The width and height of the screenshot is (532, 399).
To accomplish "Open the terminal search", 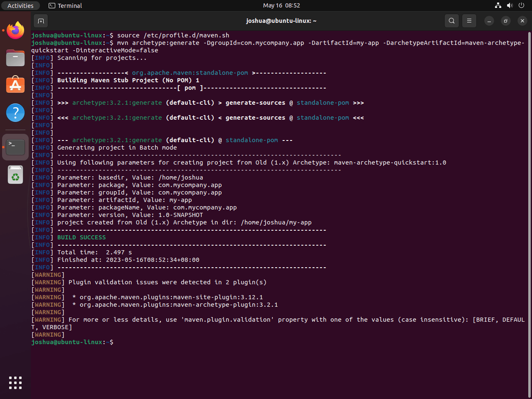I will [451, 21].
